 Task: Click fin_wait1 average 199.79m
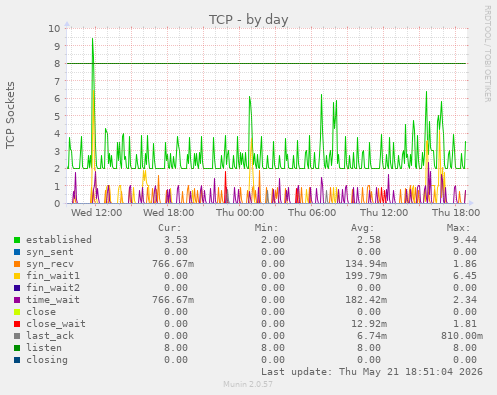(x=366, y=276)
